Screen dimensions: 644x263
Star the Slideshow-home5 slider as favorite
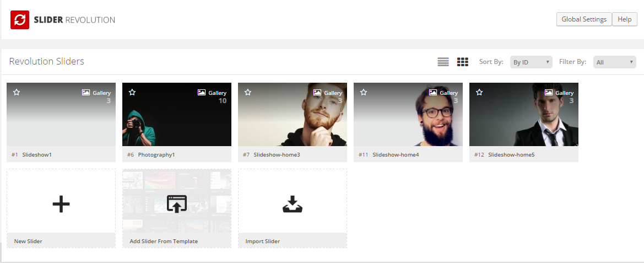pos(479,93)
